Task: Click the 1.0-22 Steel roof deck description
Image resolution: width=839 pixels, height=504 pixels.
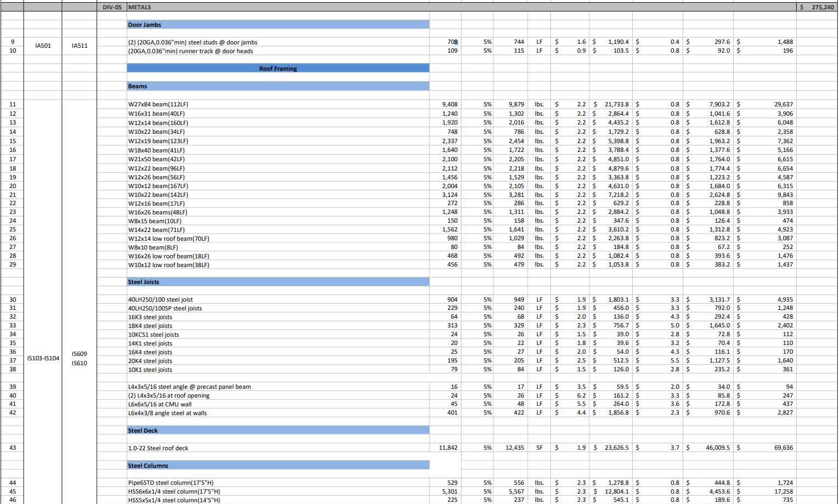Action: 158,448
